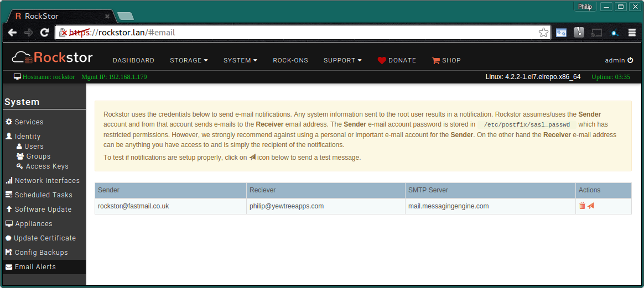Bookmark this page with the star icon
The width and height of the screenshot is (644, 288).
(543, 33)
